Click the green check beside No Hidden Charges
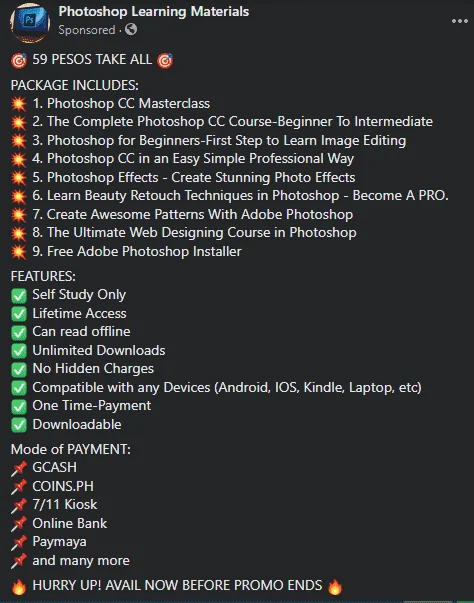474x603 pixels. tap(19, 369)
